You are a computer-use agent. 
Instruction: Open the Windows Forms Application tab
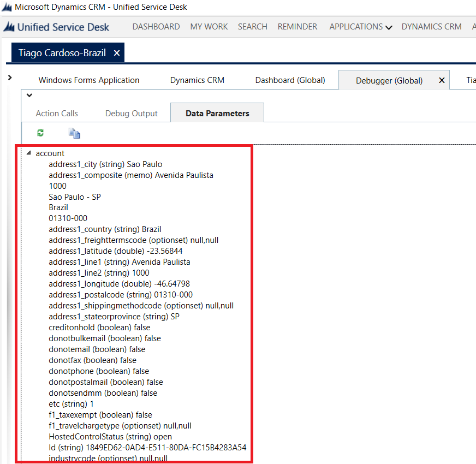tap(89, 80)
